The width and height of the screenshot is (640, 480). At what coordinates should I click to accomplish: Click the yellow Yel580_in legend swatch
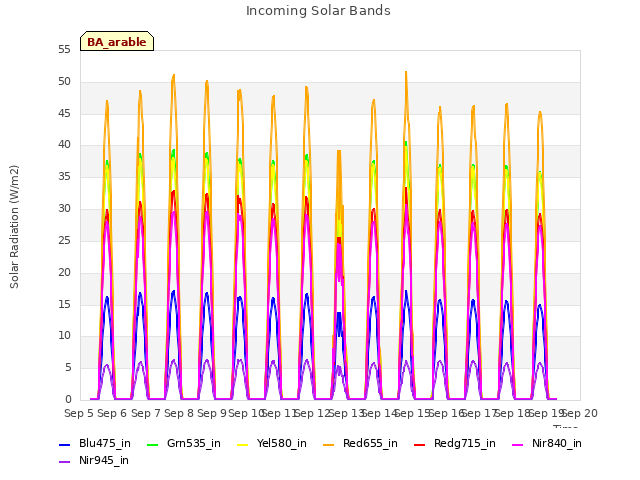(x=242, y=444)
